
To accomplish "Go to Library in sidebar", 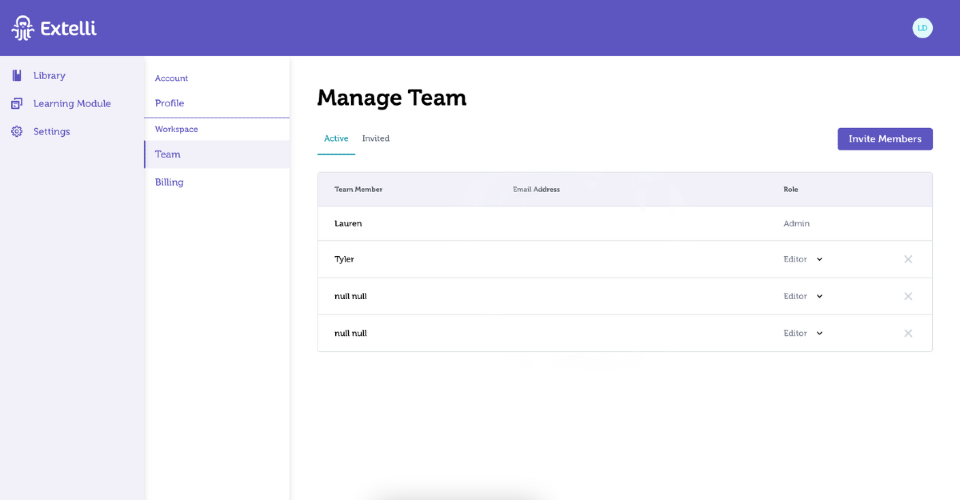I will click(x=49, y=76).
